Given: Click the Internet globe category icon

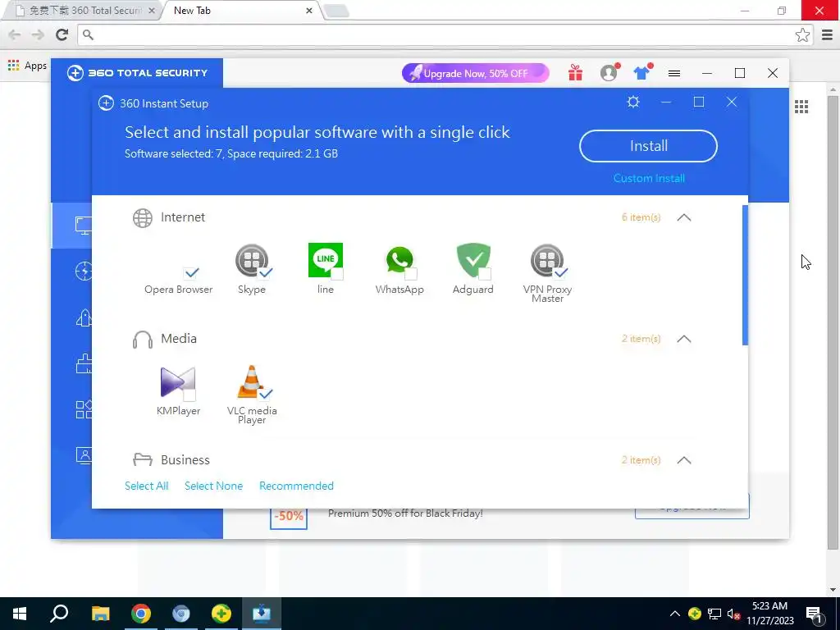Looking at the screenshot, I should 143,218.
